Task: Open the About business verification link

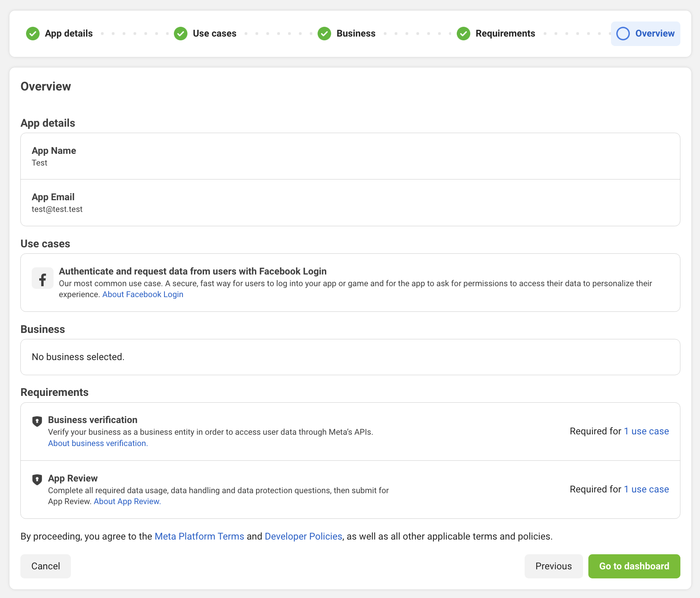Action: click(98, 443)
